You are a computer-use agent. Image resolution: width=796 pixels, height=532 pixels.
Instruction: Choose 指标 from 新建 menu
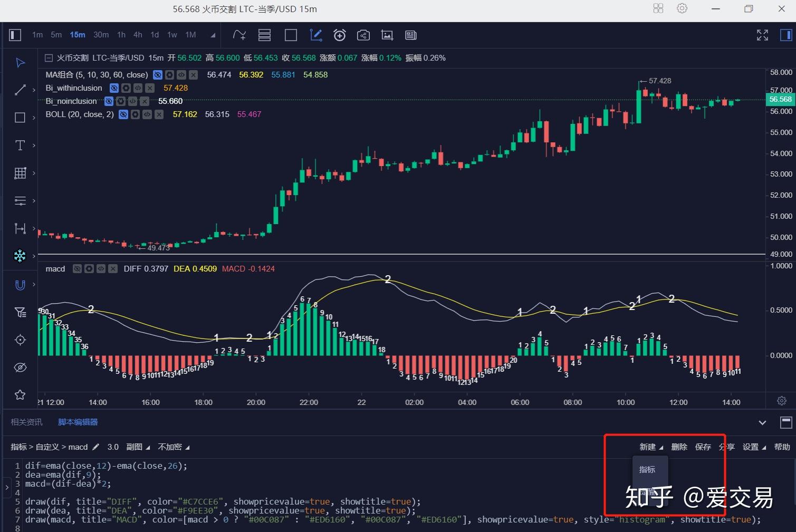point(647,469)
